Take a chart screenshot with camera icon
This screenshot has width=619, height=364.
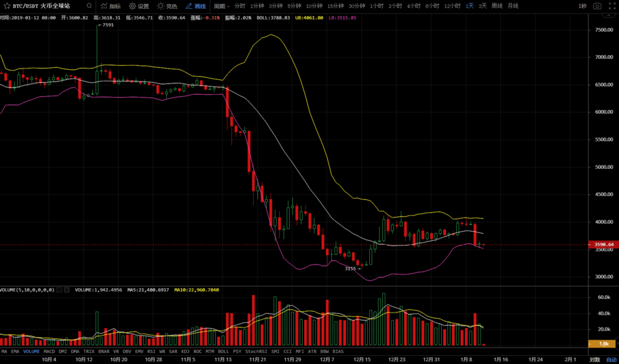pos(597,6)
